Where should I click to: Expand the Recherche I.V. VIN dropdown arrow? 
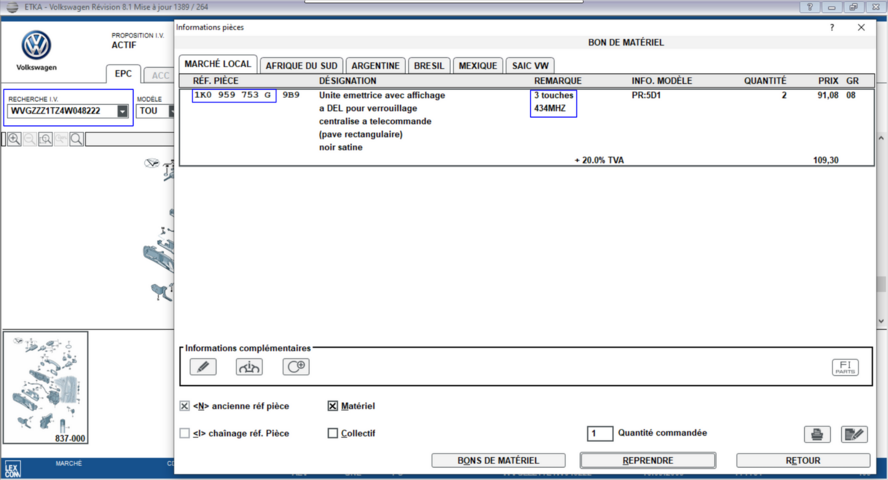point(122,111)
